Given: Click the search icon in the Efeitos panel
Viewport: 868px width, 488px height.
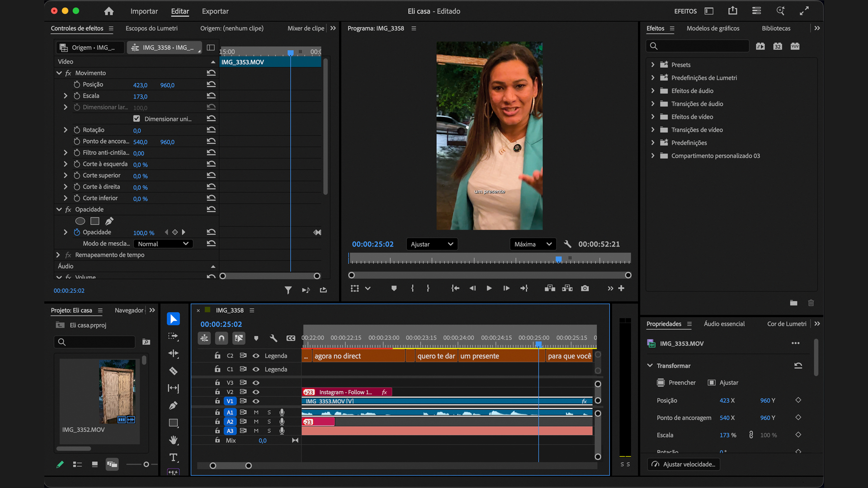Looking at the screenshot, I should point(654,46).
